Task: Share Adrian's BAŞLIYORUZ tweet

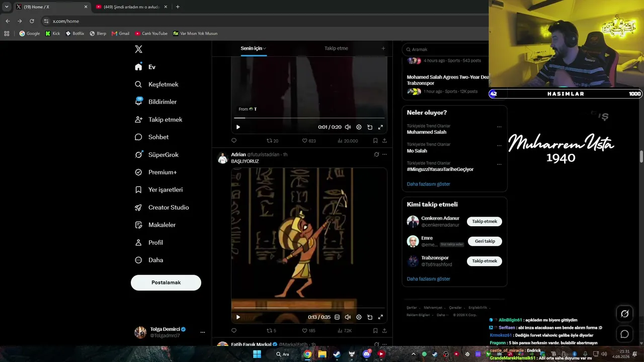Action: 384,331
